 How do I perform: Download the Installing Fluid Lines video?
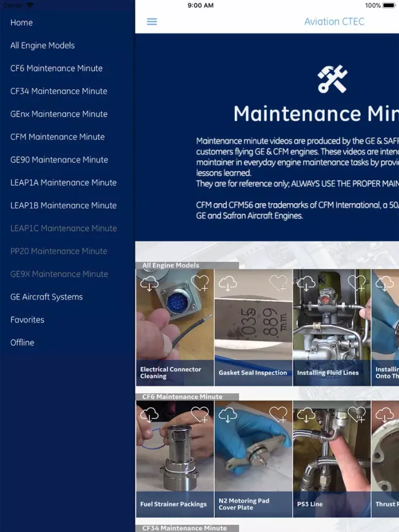tap(306, 284)
